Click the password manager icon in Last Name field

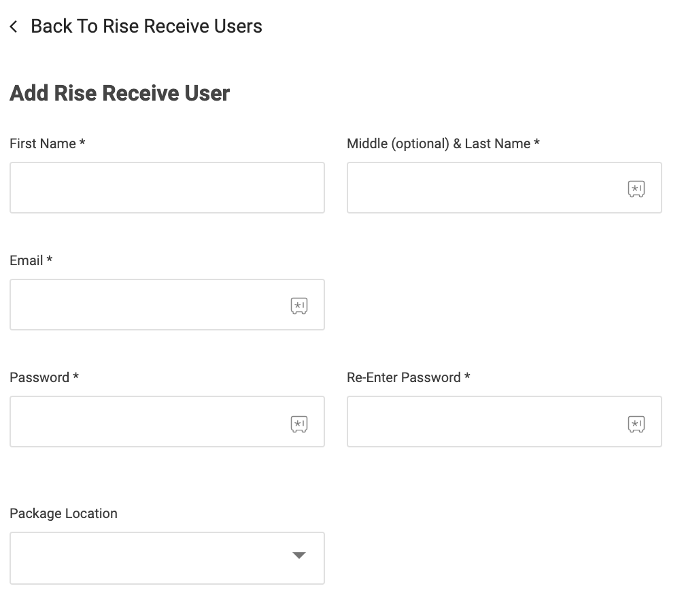click(x=636, y=189)
